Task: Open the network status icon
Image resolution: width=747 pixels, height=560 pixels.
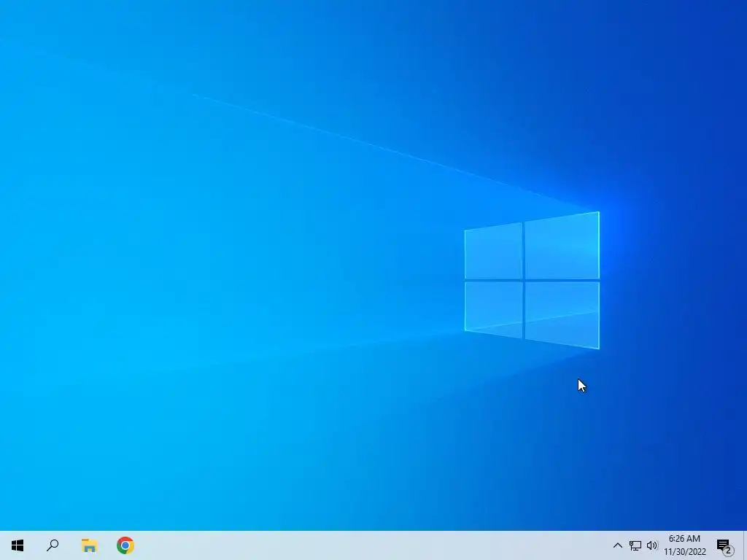Action: tap(635, 545)
